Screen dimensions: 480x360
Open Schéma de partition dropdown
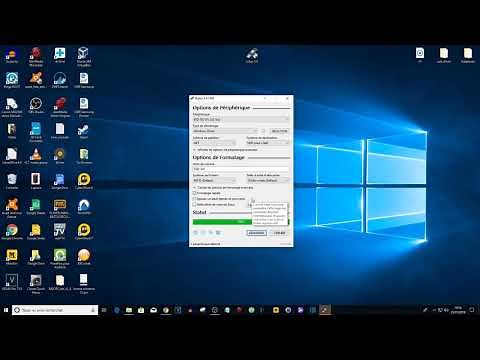coord(214,143)
